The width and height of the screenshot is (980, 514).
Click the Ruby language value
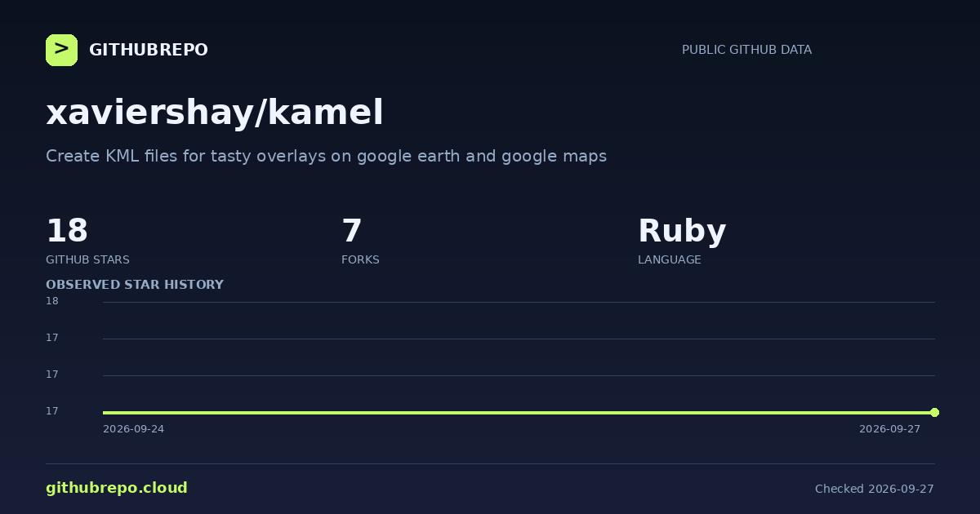pos(682,232)
